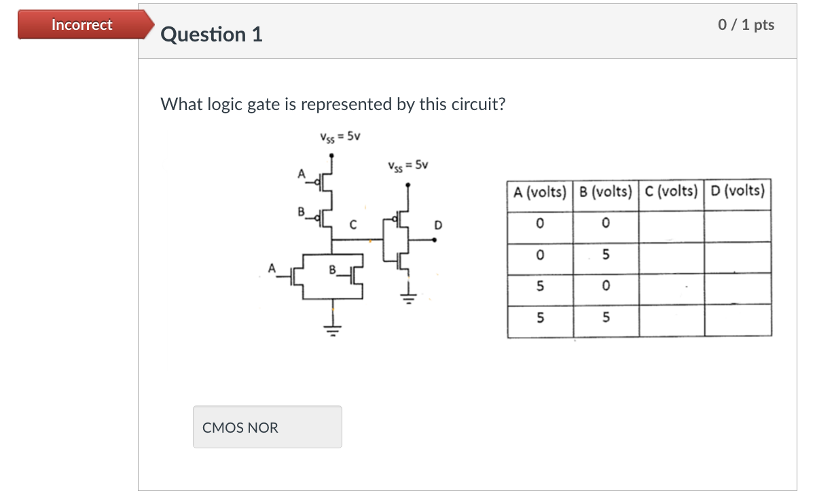
Task: Click the question text about logic gates
Action: click(333, 104)
